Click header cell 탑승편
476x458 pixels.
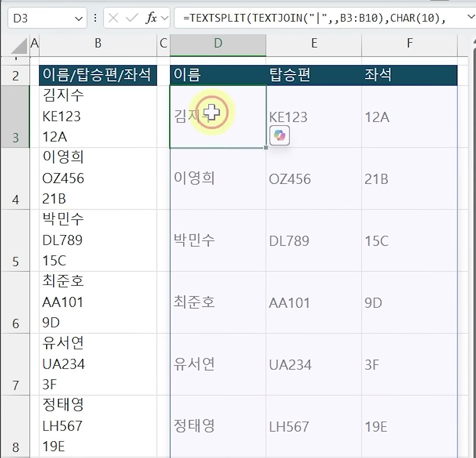[314, 75]
